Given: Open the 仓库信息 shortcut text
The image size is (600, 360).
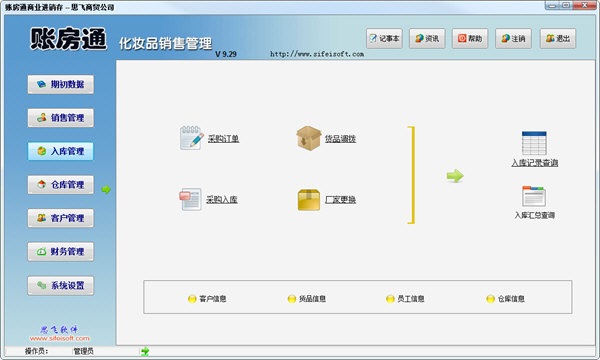Looking at the screenshot, I should click(x=511, y=299).
